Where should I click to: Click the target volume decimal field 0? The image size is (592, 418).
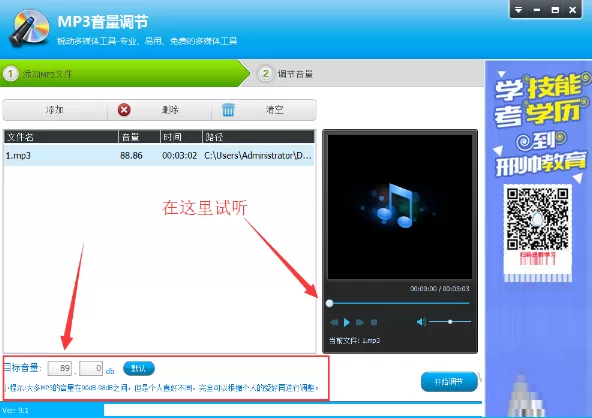point(91,368)
